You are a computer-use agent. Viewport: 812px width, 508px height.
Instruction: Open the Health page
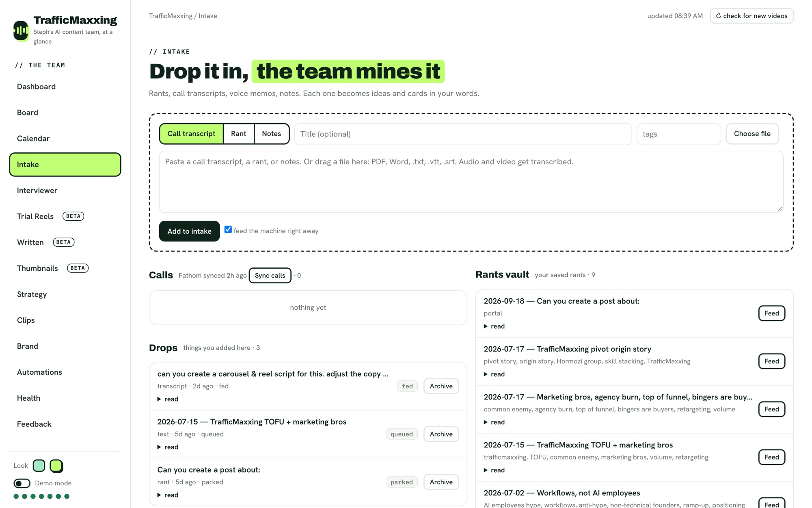[65, 398]
